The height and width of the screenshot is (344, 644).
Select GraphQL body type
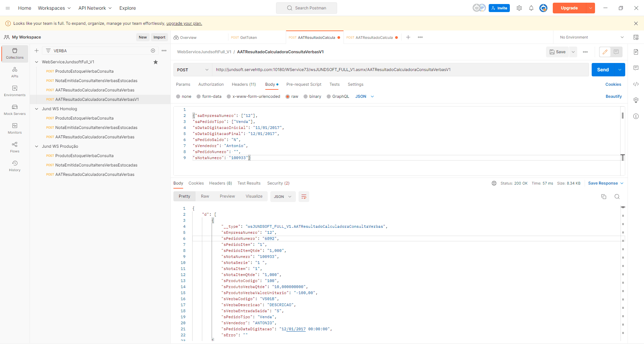pos(338,96)
